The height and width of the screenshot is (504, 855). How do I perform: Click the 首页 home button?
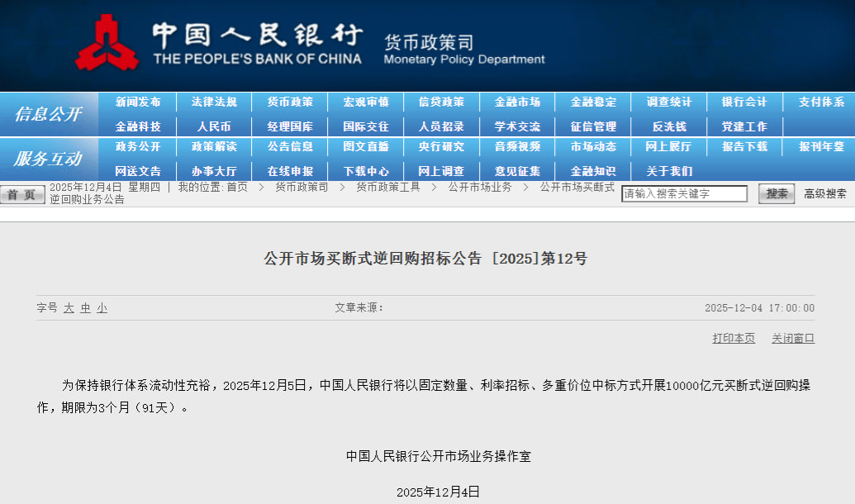tap(22, 195)
